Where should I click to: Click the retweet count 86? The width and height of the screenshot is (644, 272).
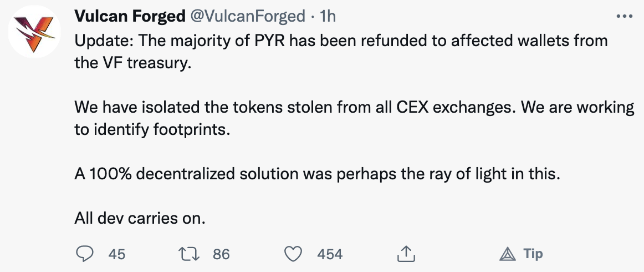(221, 254)
